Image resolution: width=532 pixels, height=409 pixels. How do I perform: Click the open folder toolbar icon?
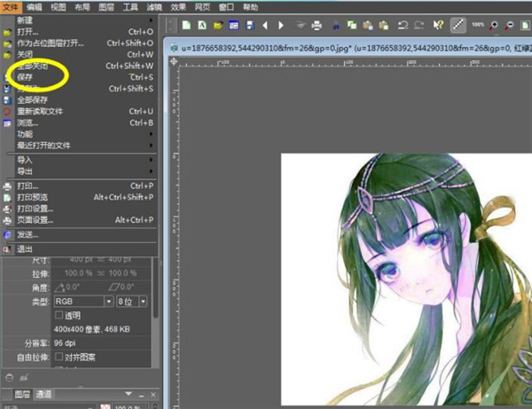click(218, 25)
